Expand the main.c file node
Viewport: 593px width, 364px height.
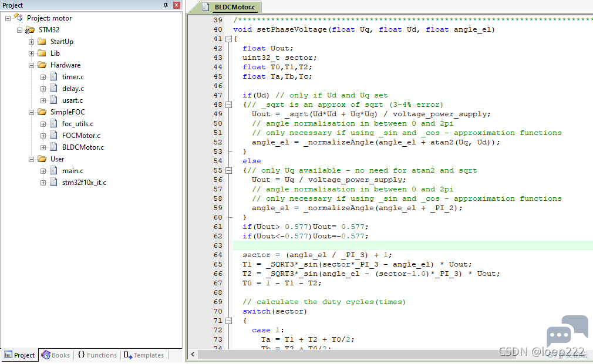tap(43, 171)
